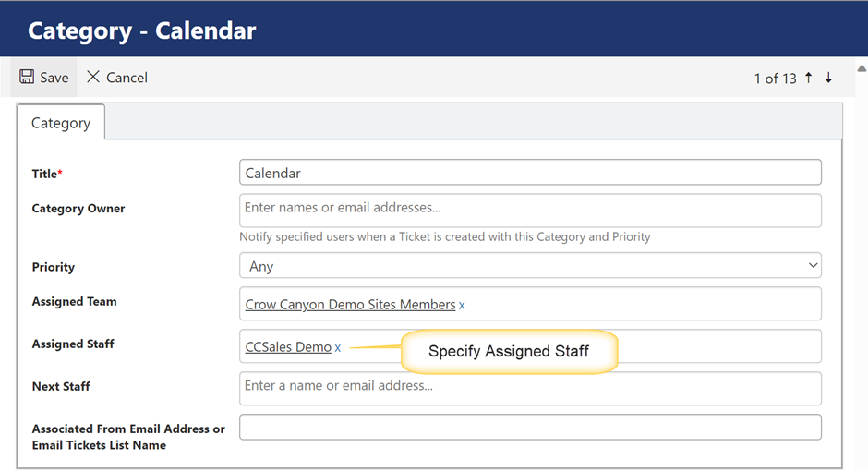Screen dimensions: 868x471
Task: Open the Priority dropdown
Action: pyautogui.click(x=530, y=266)
